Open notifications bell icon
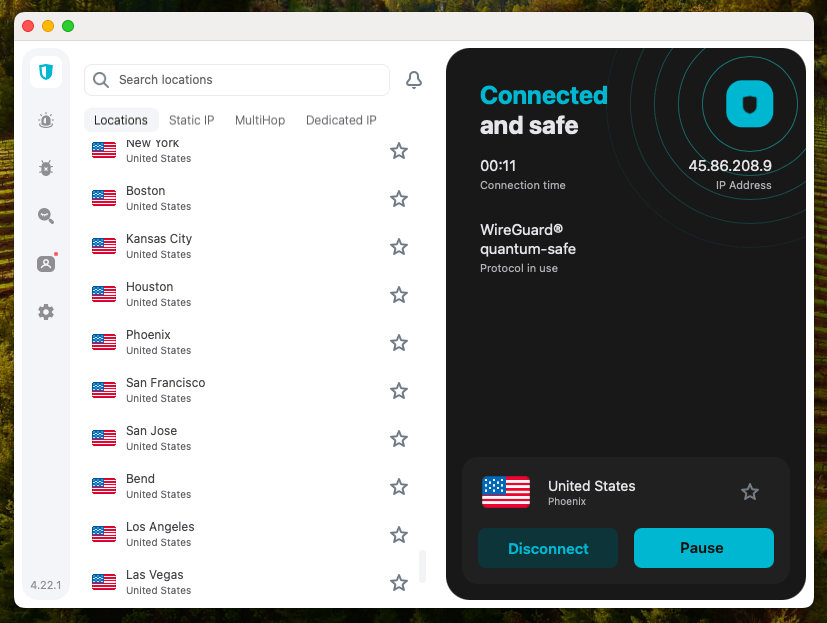The width and height of the screenshot is (827, 623). (414, 80)
